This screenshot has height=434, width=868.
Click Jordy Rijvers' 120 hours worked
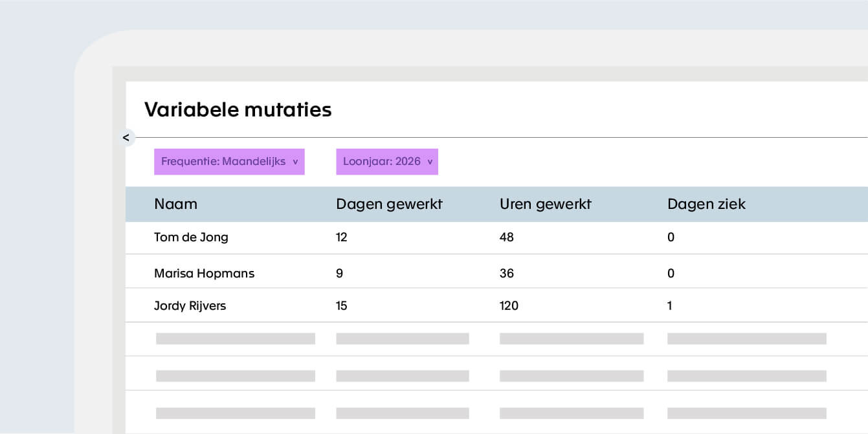coord(509,306)
